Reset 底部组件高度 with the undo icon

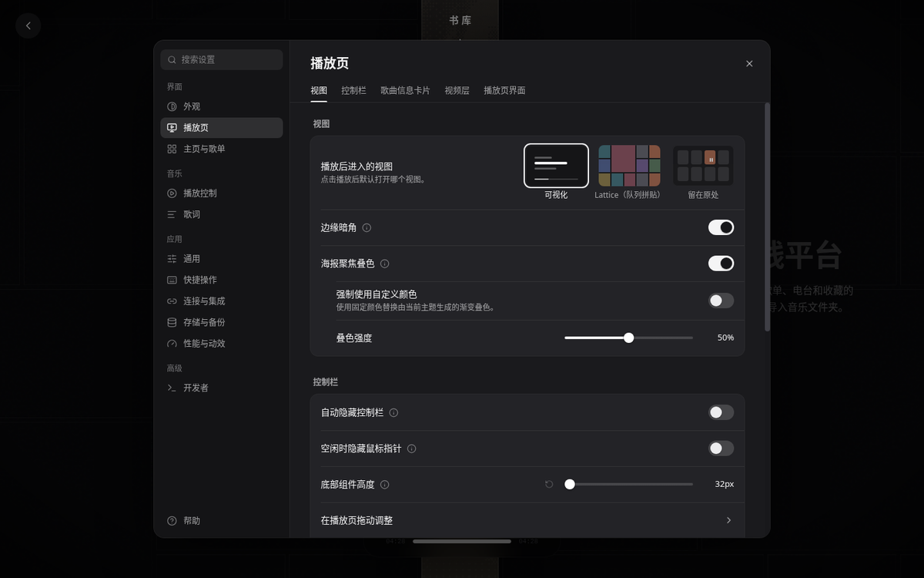[x=549, y=484]
